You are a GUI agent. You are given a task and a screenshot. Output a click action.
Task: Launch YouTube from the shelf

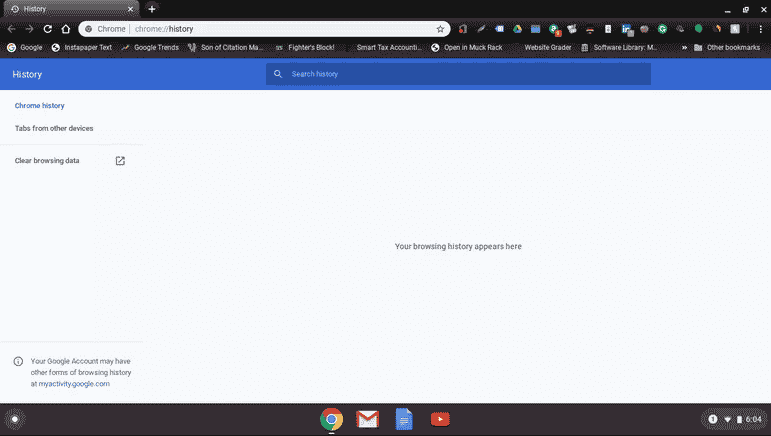pyautogui.click(x=440, y=419)
